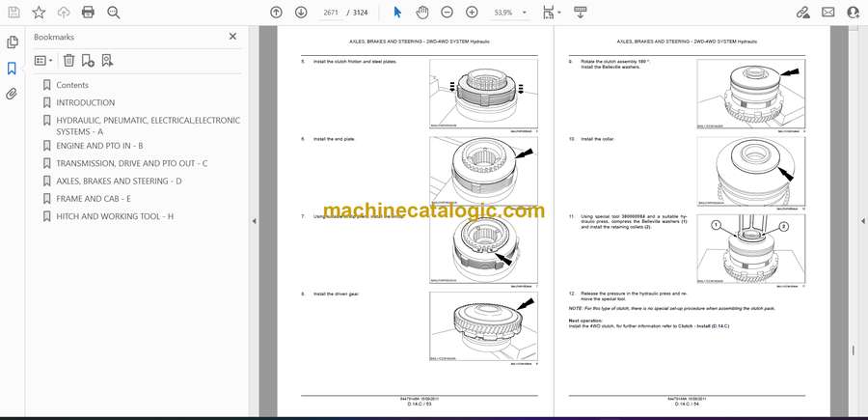Viewport: 868px width, 420px height.
Task: Open the fit page options tool
Action: tap(552, 13)
